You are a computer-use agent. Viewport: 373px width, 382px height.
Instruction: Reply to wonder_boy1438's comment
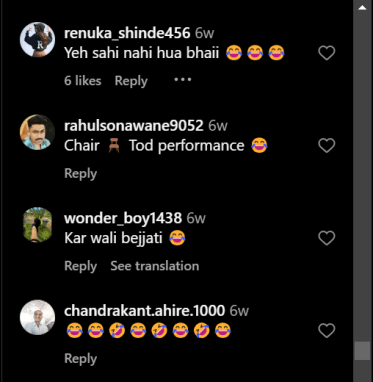click(x=80, y=266)
